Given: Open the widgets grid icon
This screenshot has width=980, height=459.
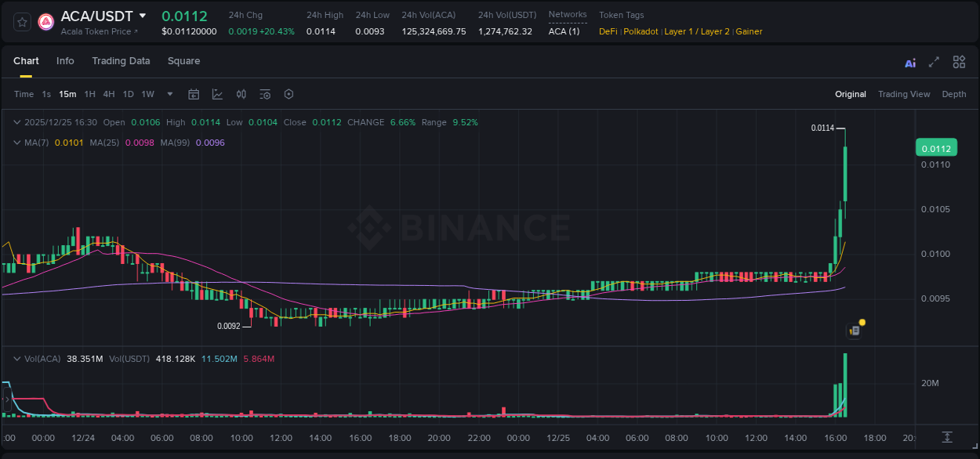Looking at the screenshot, I should pos(959,62).
